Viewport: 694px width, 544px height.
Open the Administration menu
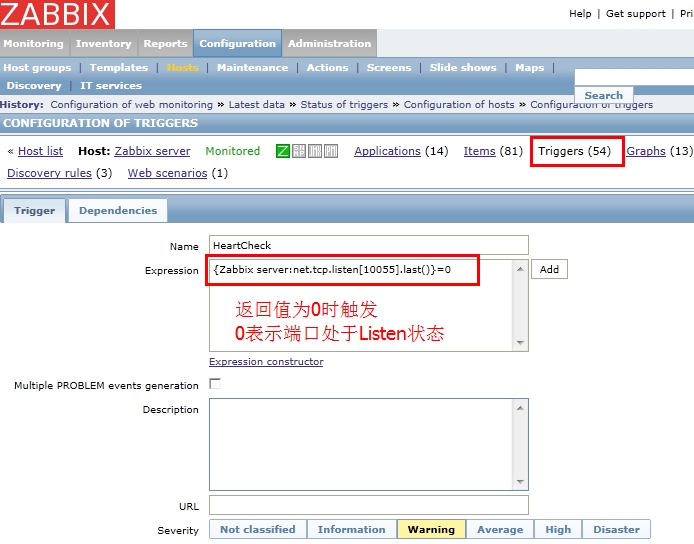(330, 43)
